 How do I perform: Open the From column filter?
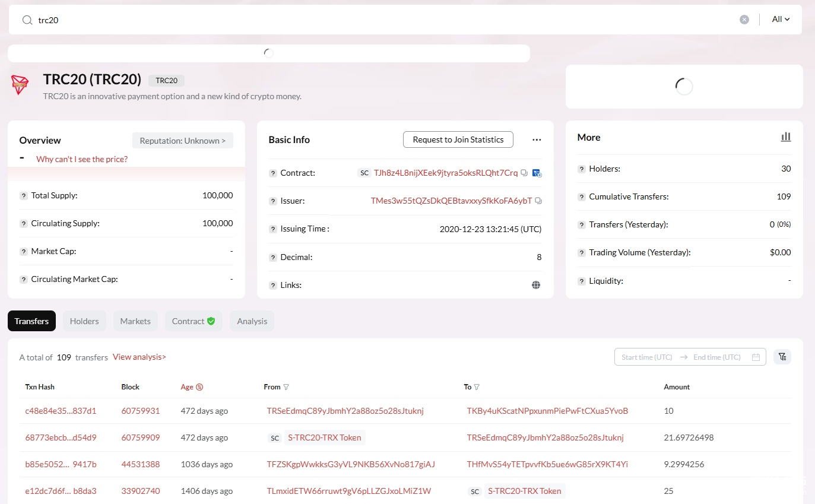286,387
